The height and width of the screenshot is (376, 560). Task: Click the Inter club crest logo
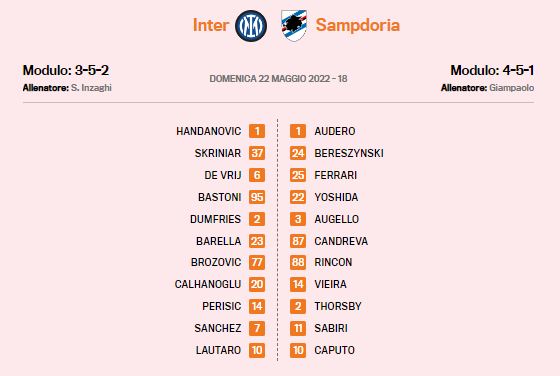click(251, 26)
